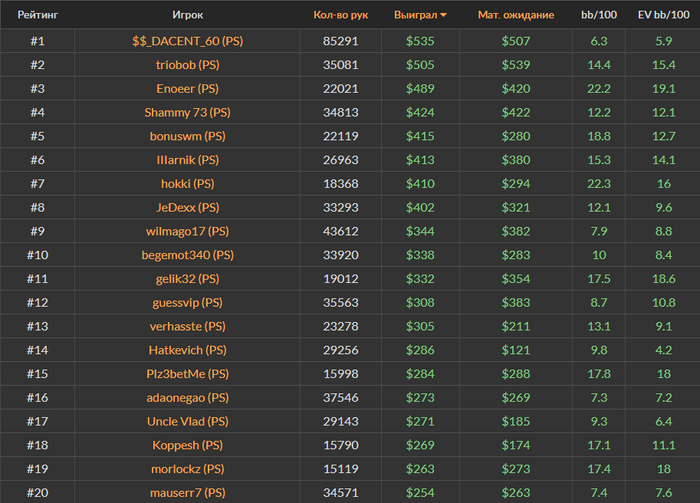
Task: Select JeDexx (PS) player name
Action: click(188, 208)
